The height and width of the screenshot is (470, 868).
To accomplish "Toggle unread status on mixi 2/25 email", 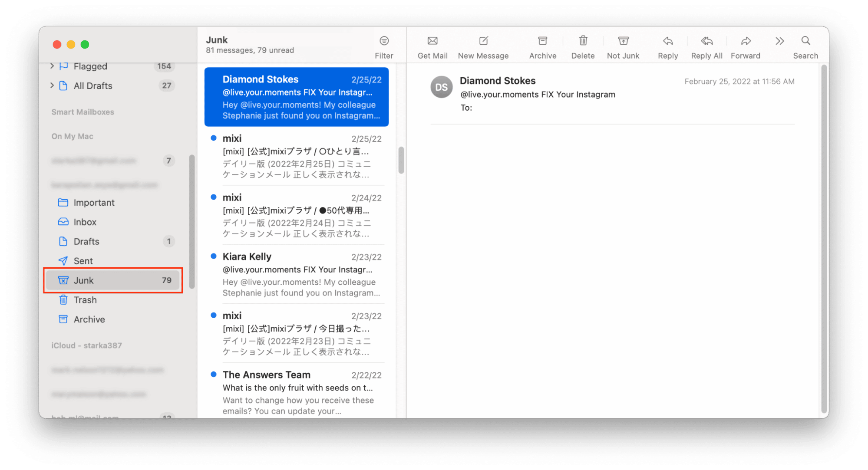I will tap(214, 138).
